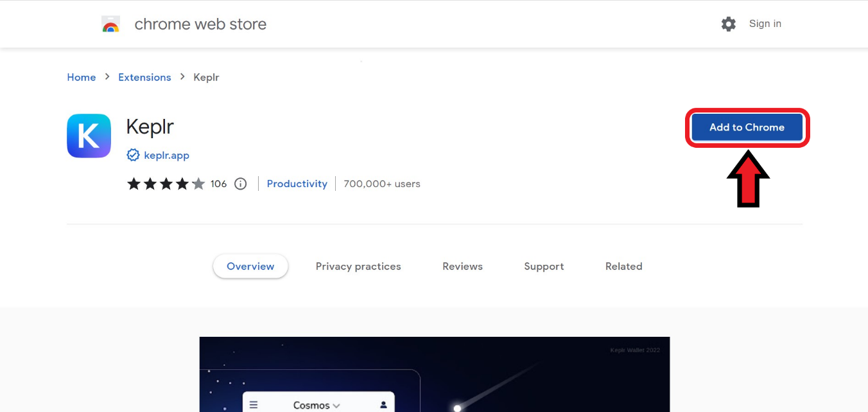Image resolution: width=868 pixels, height=412 pixels.
Task: Click the Add to Chrome button
Action: pos(747,127)
